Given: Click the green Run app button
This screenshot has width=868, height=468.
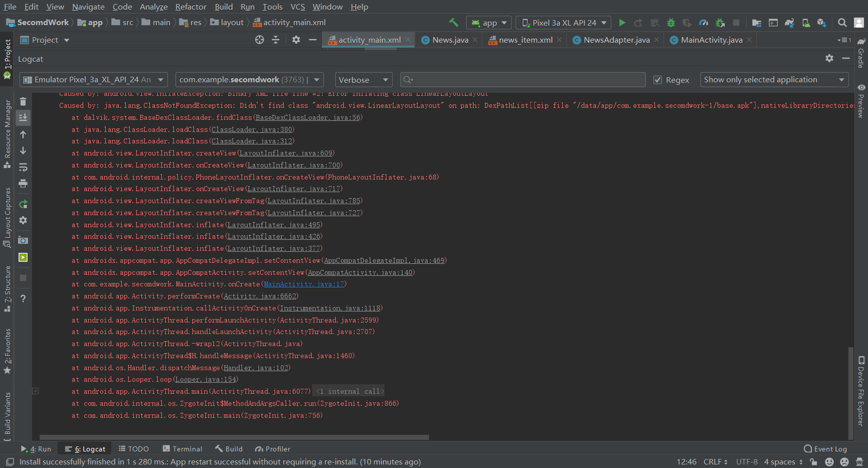Looking at the screenshot, I should click(x=622, y=23).
